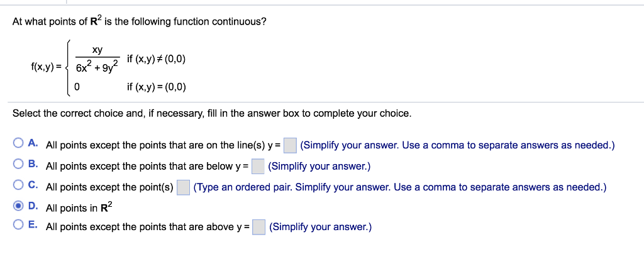Pick radio button for choice E
Image resolution: width=644 pixels, height=259 pixels.
(x=18, y=225)
